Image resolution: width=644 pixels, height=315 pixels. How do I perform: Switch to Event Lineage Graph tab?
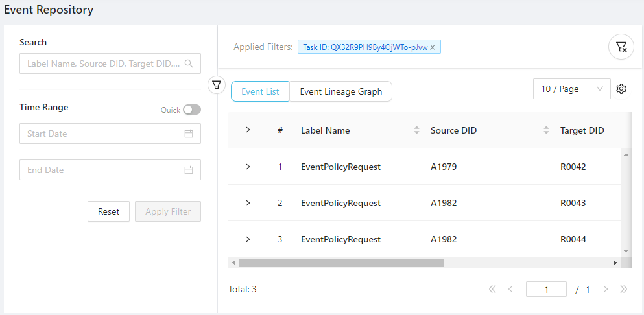pyautogui.click(x=340, y=91)
